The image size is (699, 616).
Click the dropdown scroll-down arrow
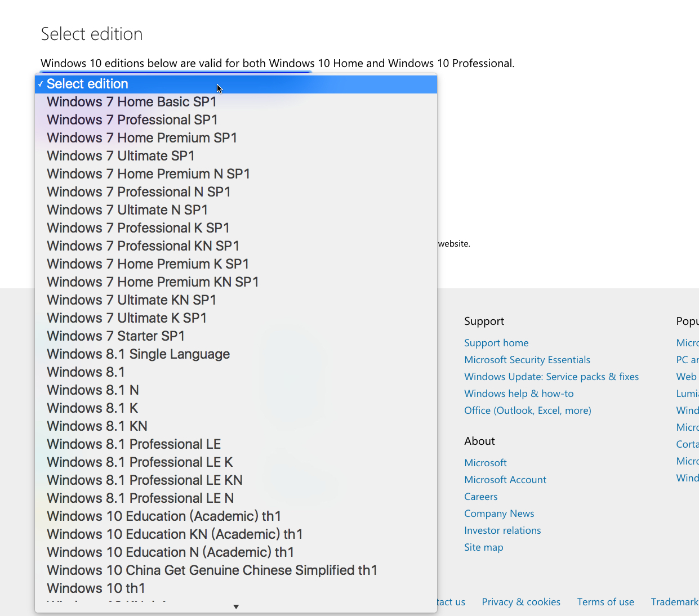236,606
